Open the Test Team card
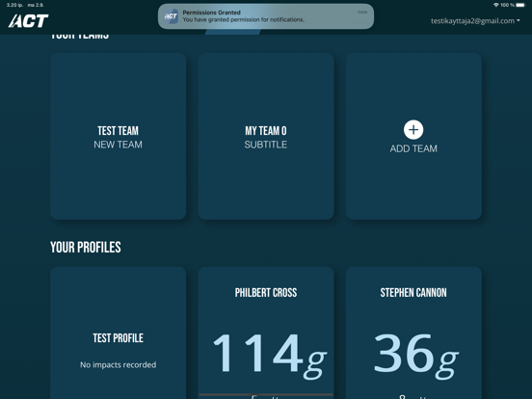The height and width of the screenshot is (399, 532). click(x=119, y=136)
